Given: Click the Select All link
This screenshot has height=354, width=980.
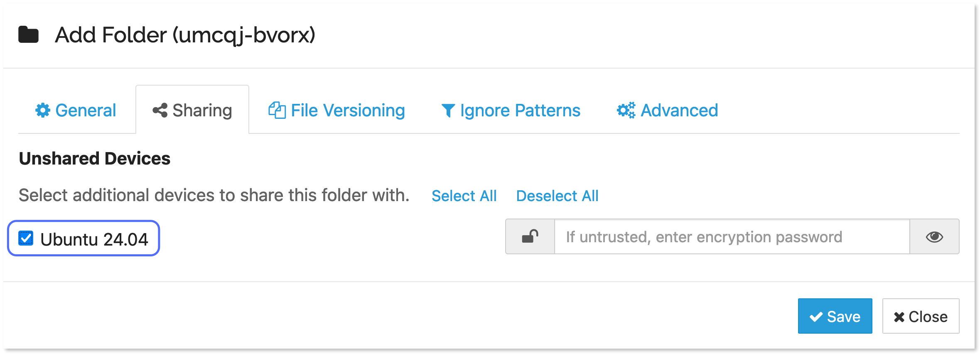Looking at the screenshot, I should (464, 195).
